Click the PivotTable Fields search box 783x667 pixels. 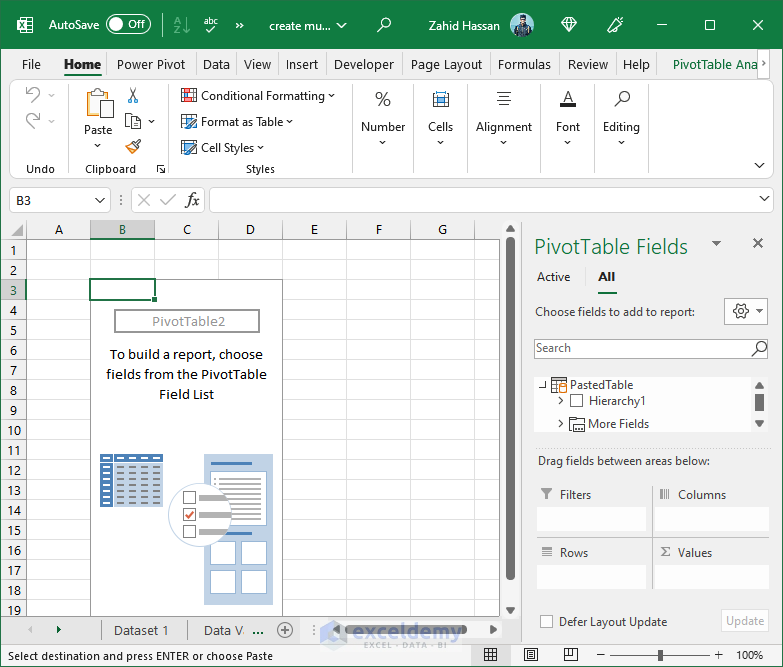(642, 348)
